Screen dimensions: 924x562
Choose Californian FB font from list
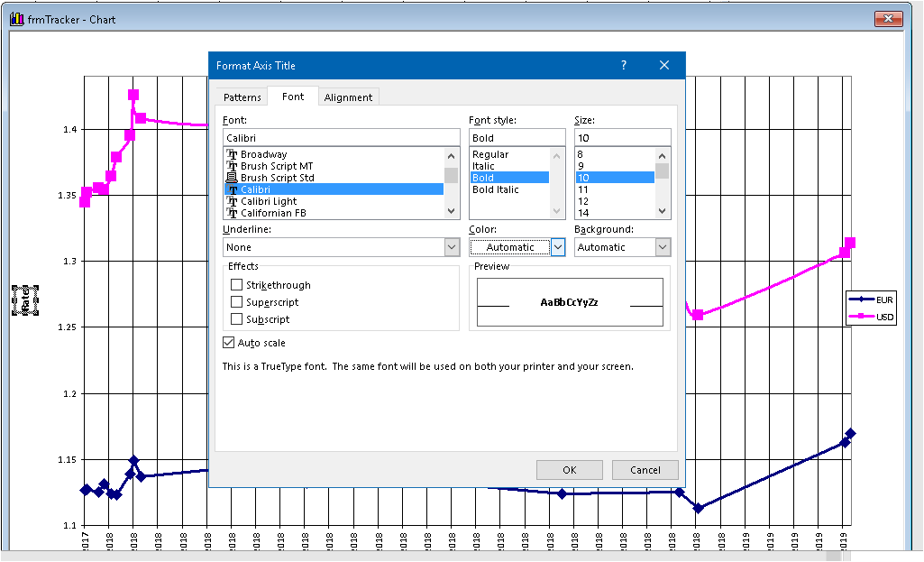[x=273, y=213]
